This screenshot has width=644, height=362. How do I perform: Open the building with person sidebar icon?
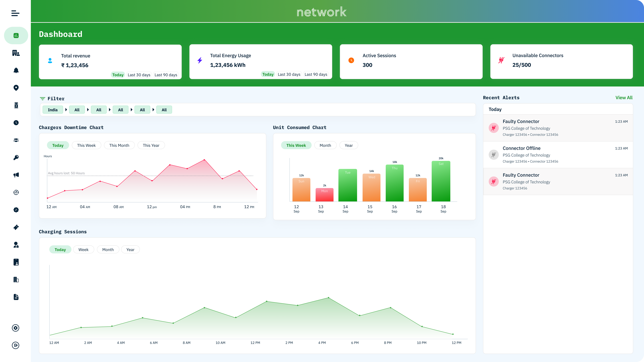16,53
